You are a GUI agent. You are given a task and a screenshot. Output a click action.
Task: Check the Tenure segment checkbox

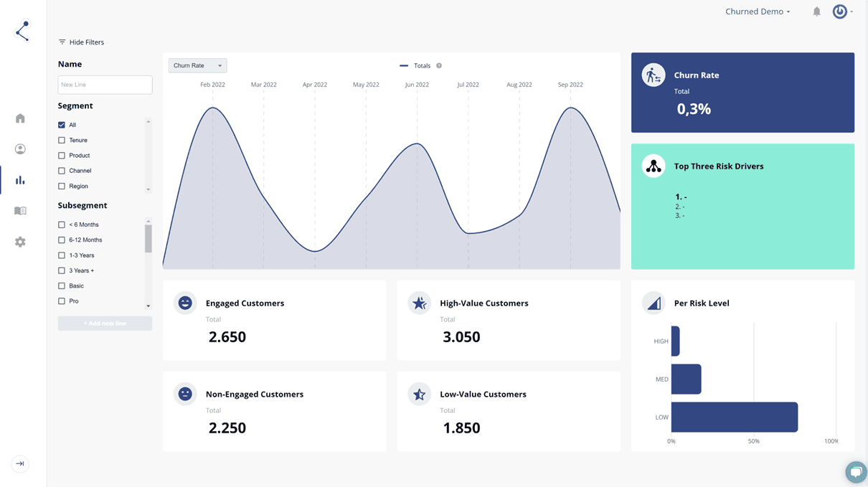(x=62, y=141)
